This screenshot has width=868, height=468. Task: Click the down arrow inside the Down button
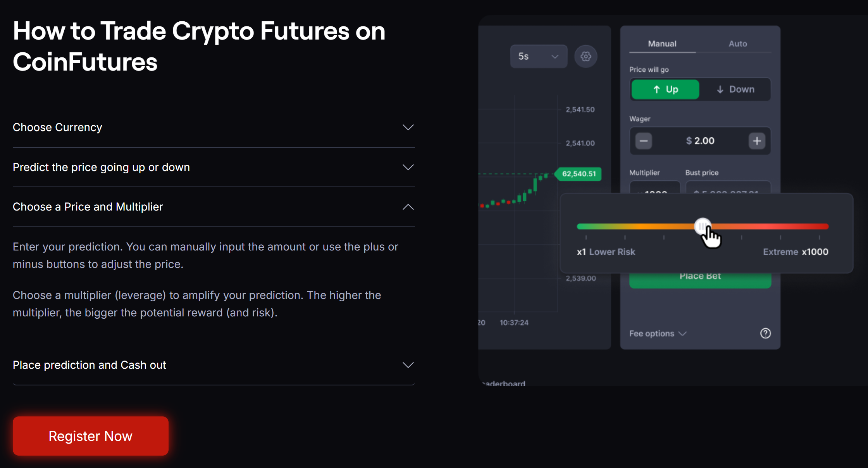720,89
